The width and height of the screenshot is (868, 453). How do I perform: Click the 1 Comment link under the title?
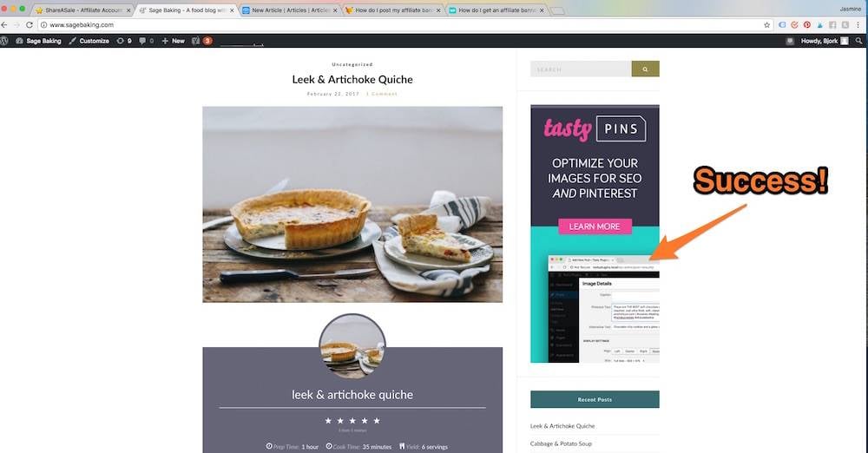pyautogui.click(x=381, y=94)
